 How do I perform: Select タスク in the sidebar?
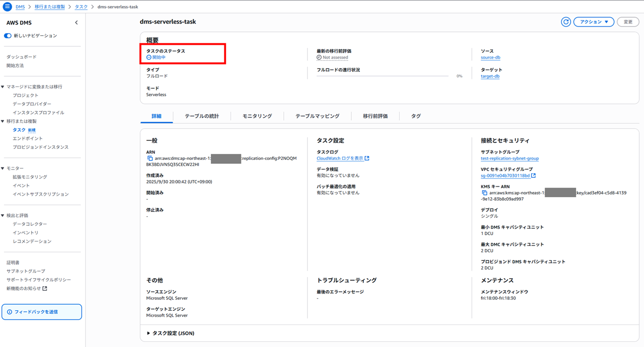pyautogui.click(x=19, y=130)
